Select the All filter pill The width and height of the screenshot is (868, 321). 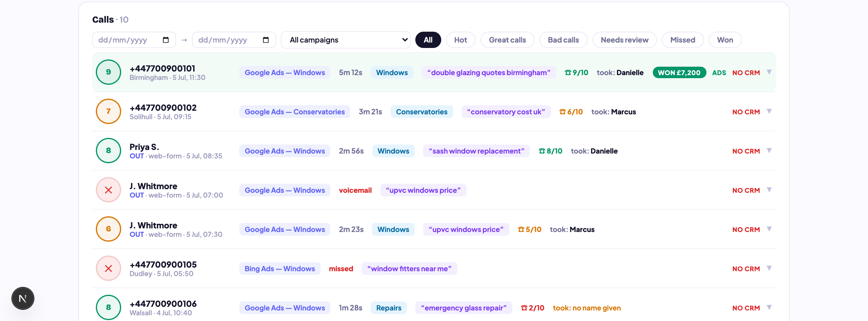tap(428, 40)
